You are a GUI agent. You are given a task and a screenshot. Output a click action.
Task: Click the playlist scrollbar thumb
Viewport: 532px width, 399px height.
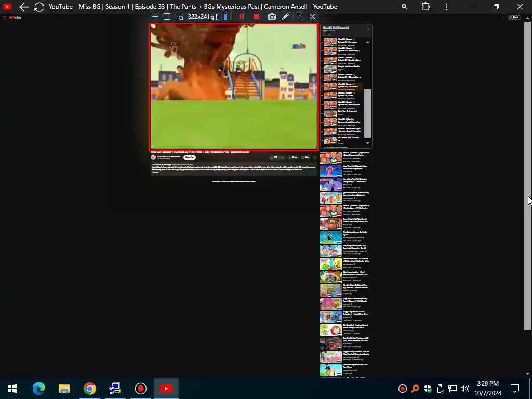(367, 114)
